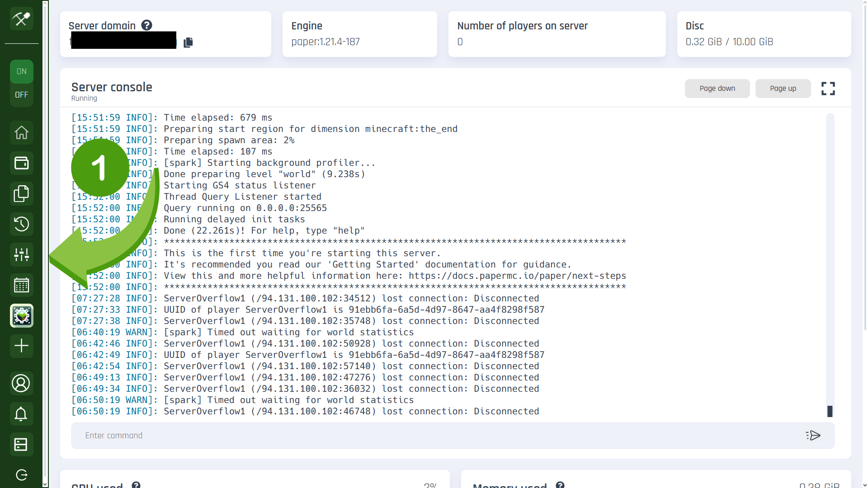Open the files copy icon in sidebar
The image size is (868, 488).
[x=21, y=193]
